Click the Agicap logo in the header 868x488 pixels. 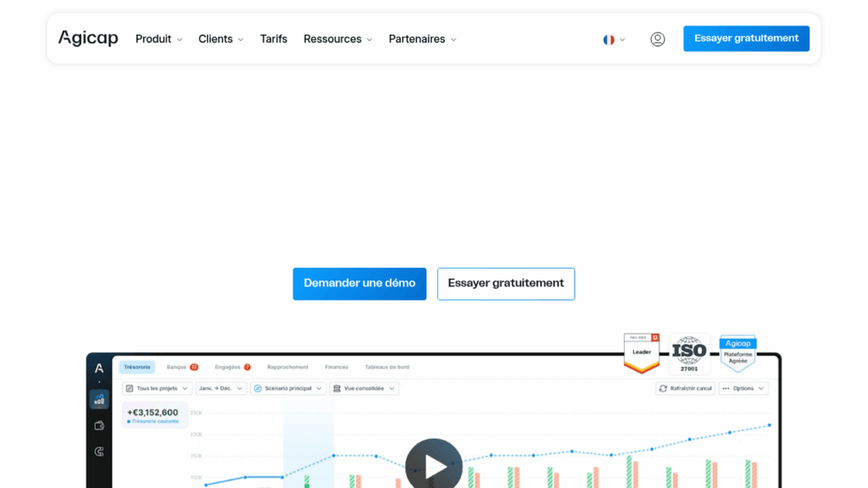pyautogui.click(x=88, y=38)
